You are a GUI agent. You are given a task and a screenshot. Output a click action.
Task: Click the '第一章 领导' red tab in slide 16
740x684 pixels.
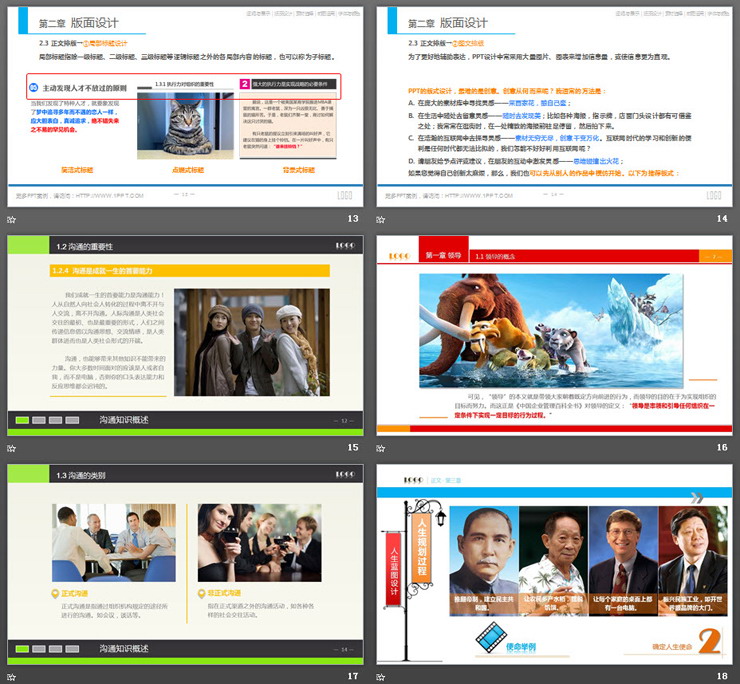[x=444, y=250]
